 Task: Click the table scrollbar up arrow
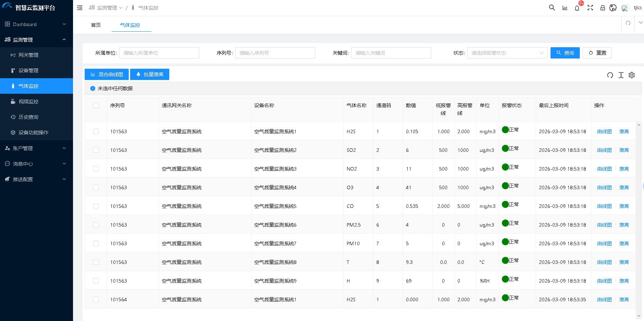[639, 125]
